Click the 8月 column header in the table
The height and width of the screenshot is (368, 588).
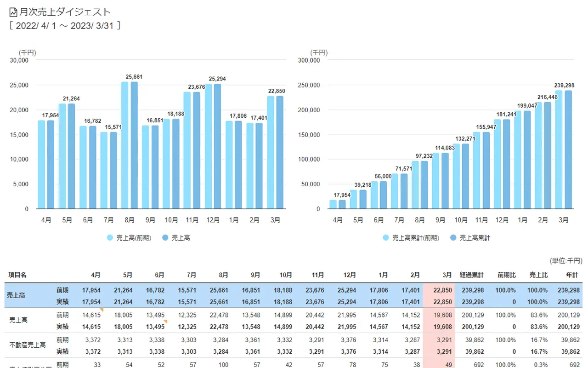(223, 275)
